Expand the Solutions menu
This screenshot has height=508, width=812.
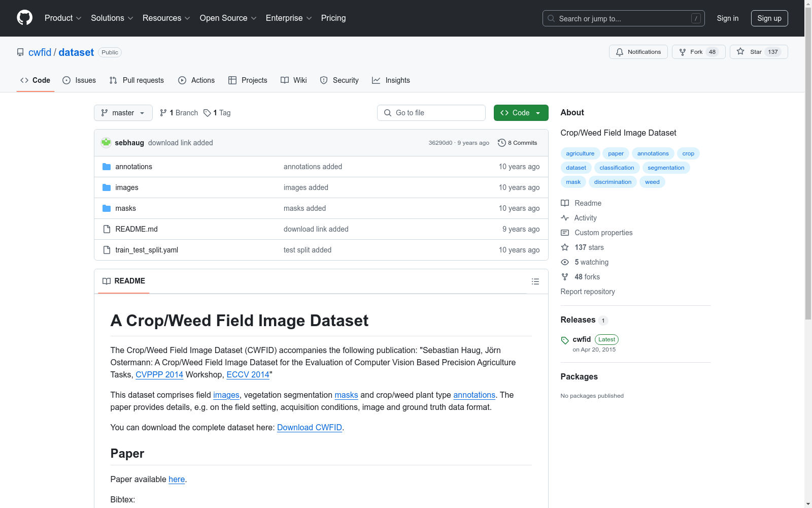click(x=112, y=18)
